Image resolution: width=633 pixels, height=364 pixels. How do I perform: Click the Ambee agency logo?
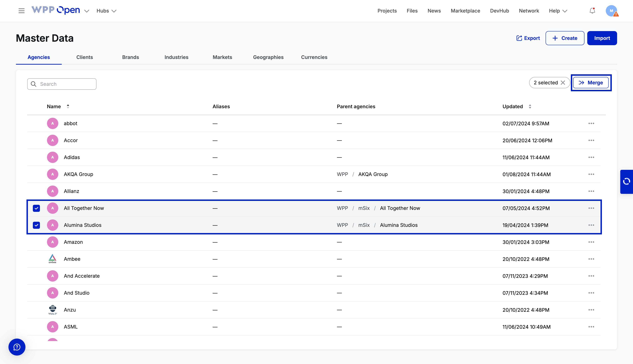(52, 259)
